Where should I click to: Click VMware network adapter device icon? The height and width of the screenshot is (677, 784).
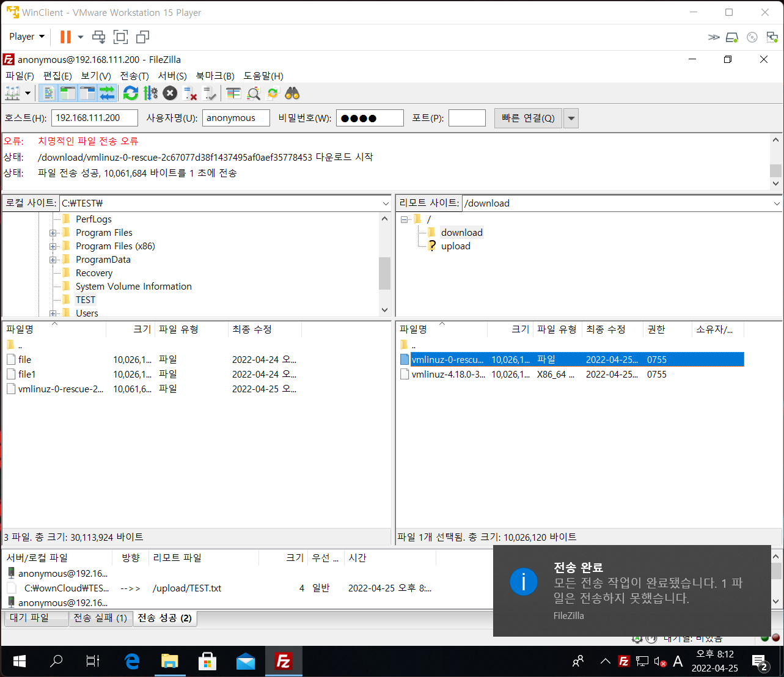pos(772,37)
